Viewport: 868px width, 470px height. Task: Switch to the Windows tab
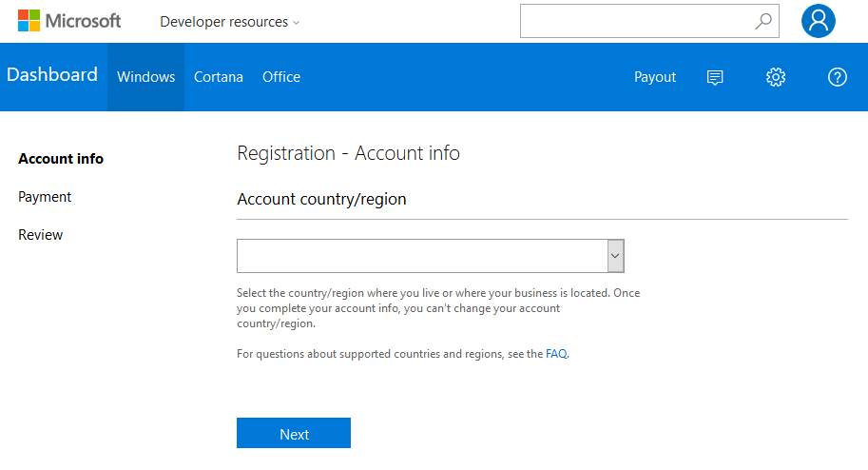(145, 77)
